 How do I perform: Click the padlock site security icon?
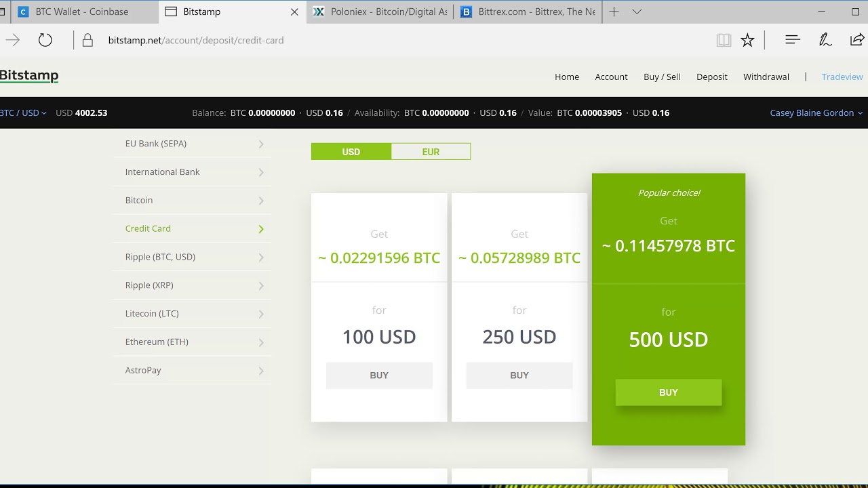tap(87, 41)
